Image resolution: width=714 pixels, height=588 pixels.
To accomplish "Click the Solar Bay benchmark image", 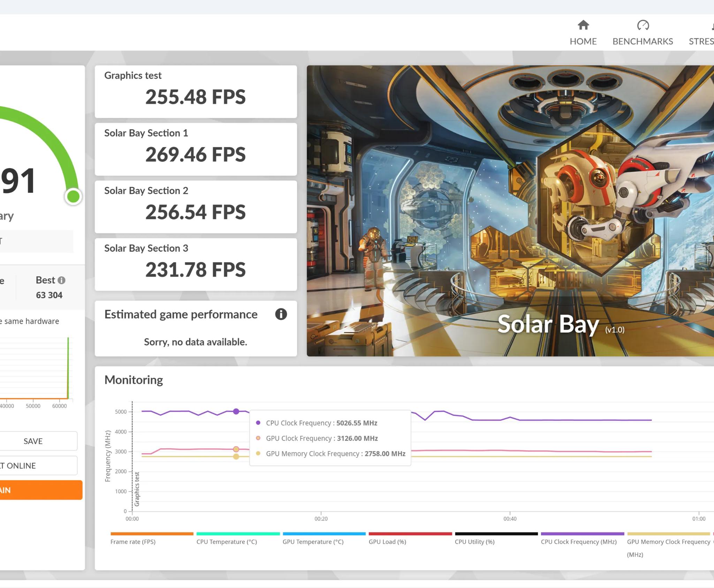I will 510,211.
